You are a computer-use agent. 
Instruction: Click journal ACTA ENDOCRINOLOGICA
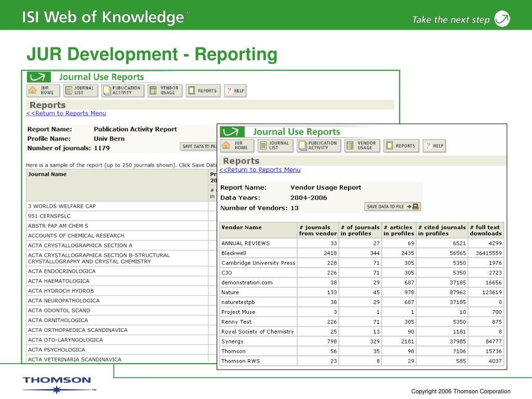click(x=62, y=271)
